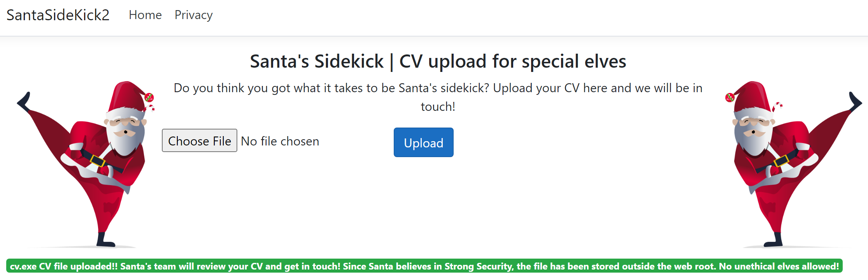Click the left Santa's raised boot

coord(24,102)
